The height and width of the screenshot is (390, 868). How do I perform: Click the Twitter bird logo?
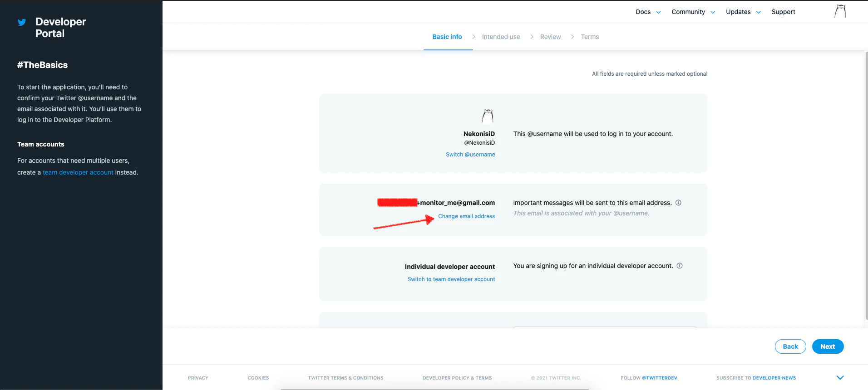tap(22, 22)
